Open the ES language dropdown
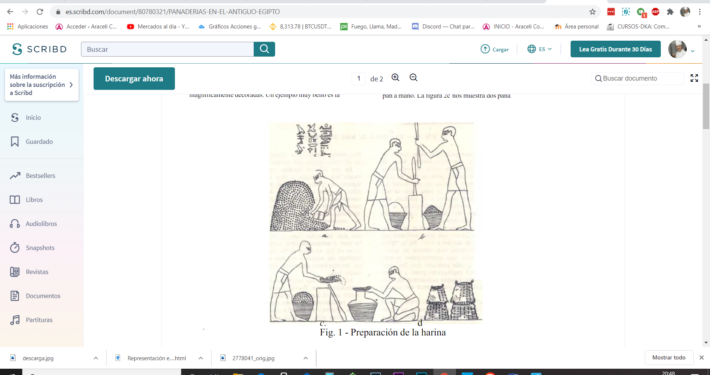 pyautogui.click(x=540, y=49)
